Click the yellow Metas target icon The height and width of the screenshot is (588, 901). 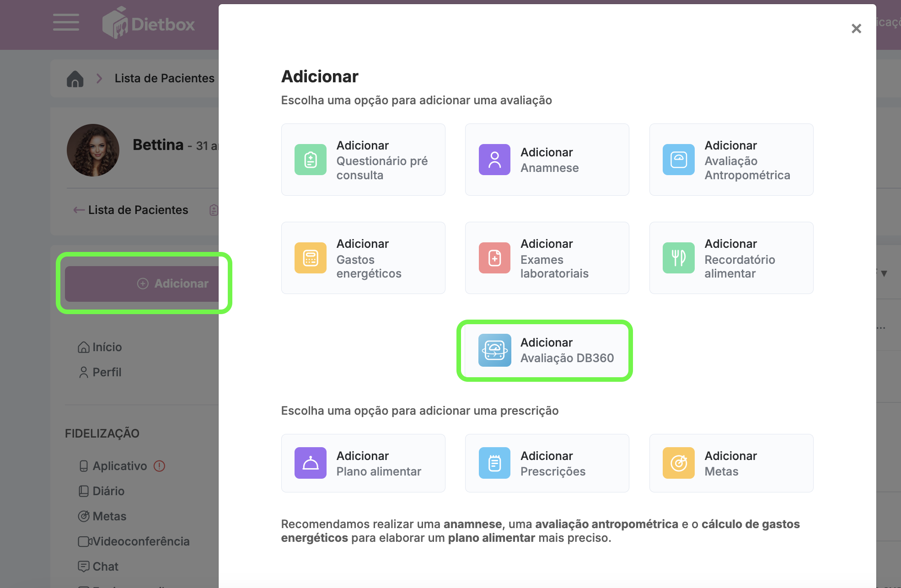(x=678, y=463)
